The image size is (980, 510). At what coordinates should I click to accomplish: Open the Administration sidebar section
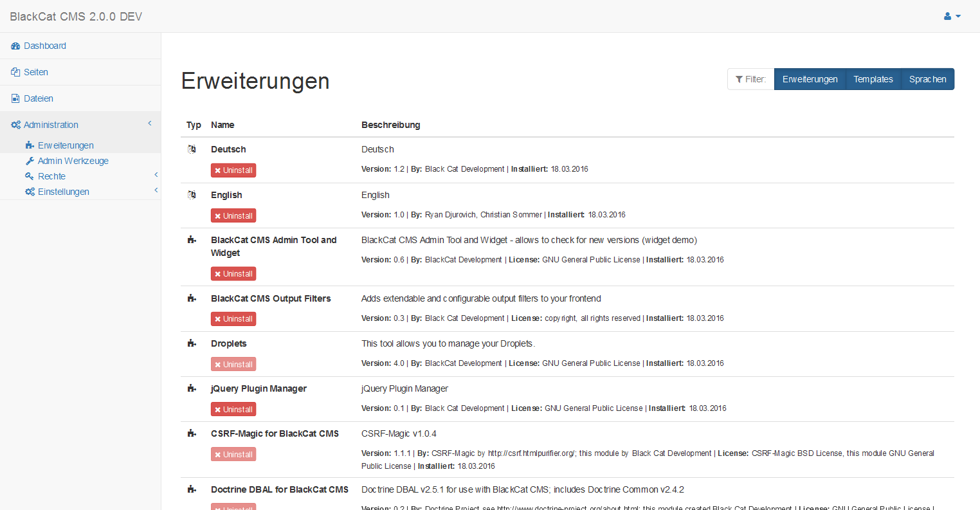[x=51, y=125]
